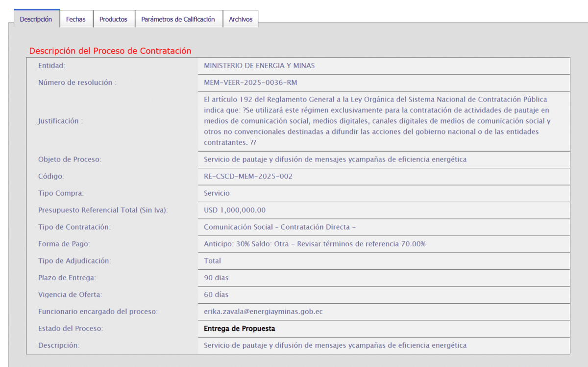Screen dimensions: 588x367
Task: Click the 'Objeto de Proceso:' label
Action: (70, 159)
